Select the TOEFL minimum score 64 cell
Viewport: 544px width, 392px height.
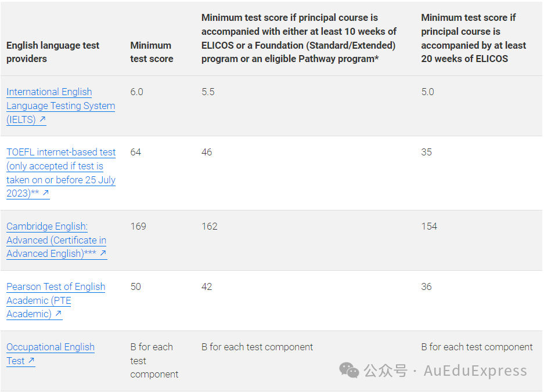pos(136,152)
